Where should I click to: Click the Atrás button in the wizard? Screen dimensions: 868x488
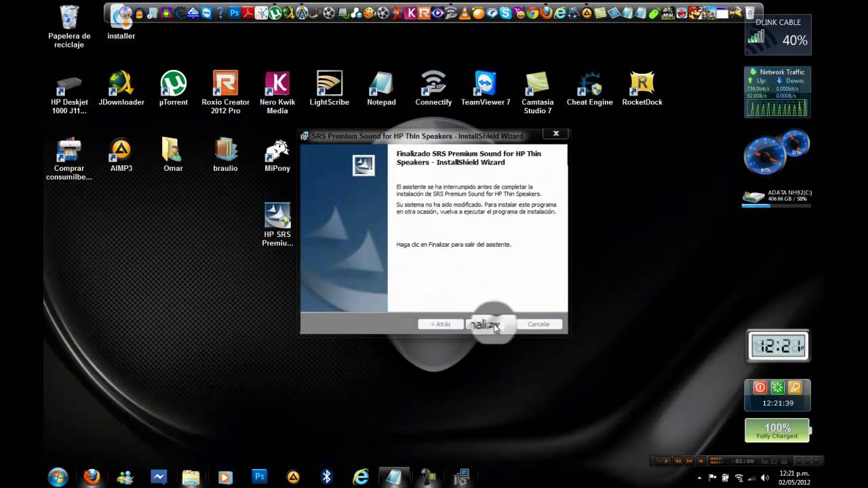[441, 324]
